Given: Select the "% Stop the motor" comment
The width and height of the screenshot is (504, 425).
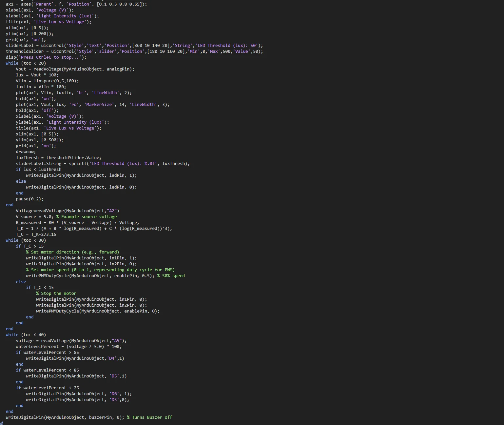Looking at the screenshot, I should tap(56, 293).
